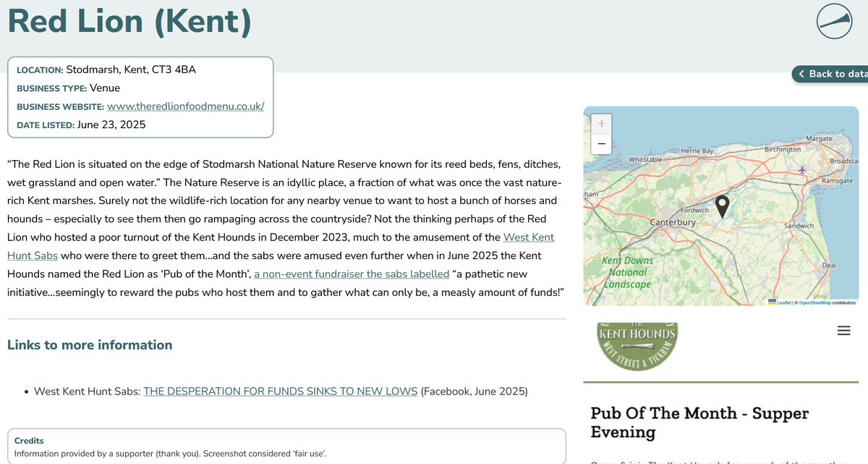This screenshot has width=868, height=464.
Task: Click Deal label on the map
Action: coord(829,265)
